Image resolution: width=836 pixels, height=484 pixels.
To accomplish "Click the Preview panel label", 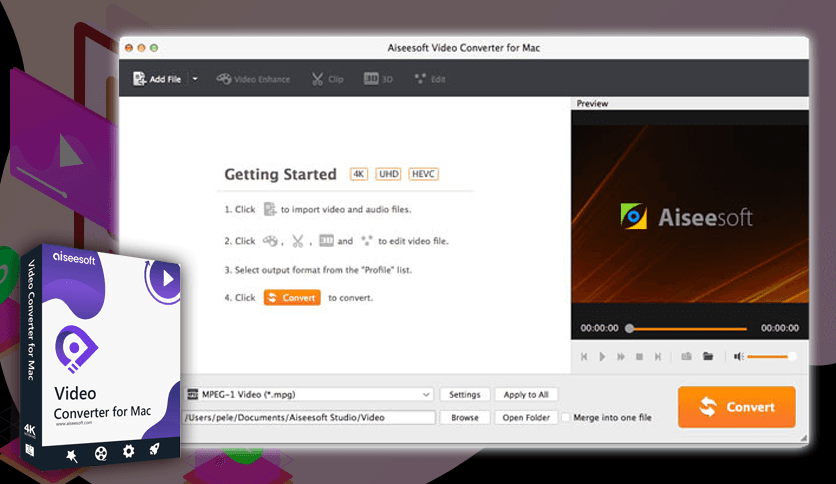I will pos(592,103).
